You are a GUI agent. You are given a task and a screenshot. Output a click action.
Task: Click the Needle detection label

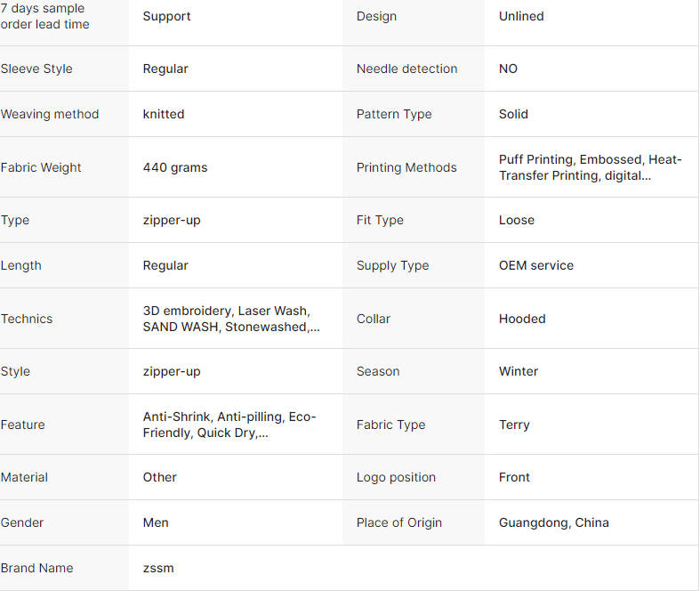coord(406,69)
